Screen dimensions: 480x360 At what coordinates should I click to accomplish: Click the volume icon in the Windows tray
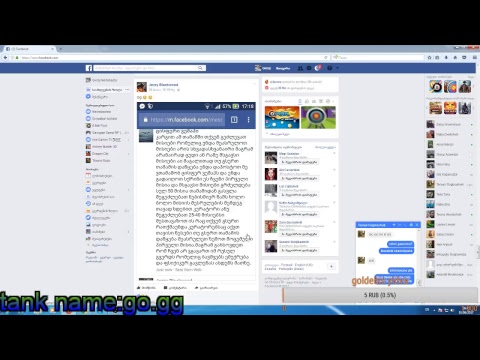tap(453, 310)
